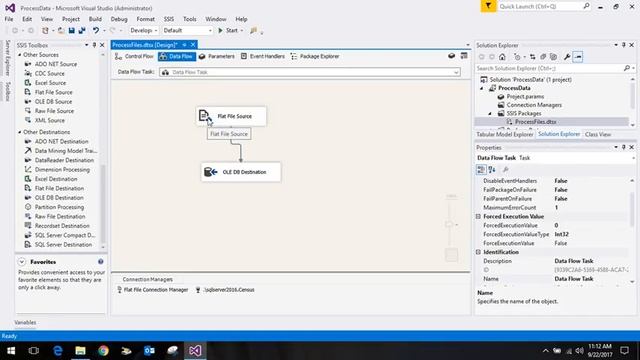Collapse the SSIS Packages folder
Viewport: 640px width, 360px height.
pos(490,113)
